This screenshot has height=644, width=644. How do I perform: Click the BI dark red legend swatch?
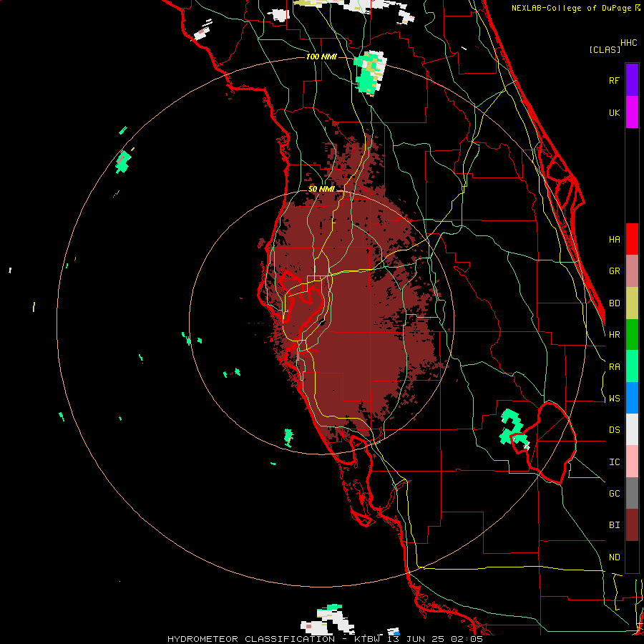(632, 525)
